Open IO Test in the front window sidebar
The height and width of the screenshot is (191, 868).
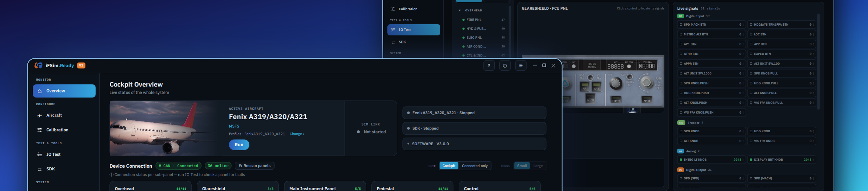64,155
